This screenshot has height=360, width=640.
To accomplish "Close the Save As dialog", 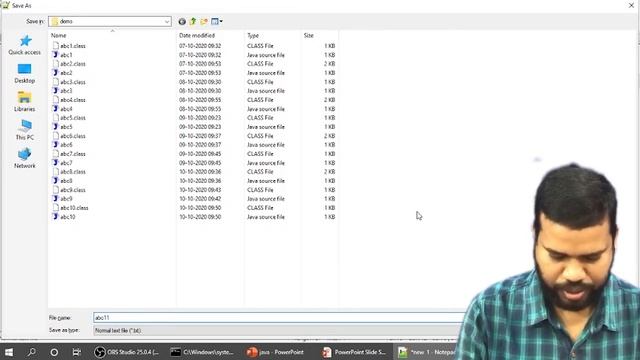I will click(x=631, y=5).
